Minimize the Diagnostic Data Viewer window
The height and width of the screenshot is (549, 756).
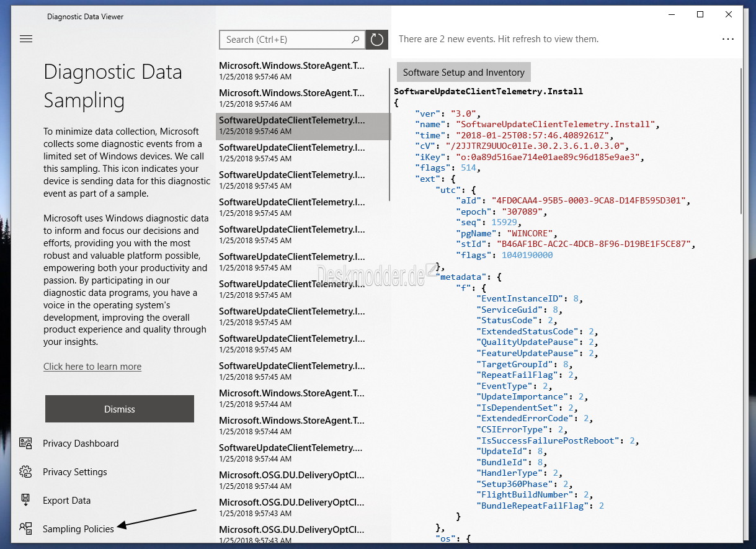[x=671, y=14]
